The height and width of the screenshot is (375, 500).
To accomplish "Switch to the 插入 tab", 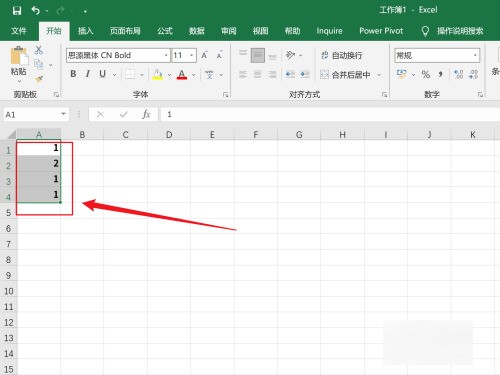I will pyautogui.click(x=85, y=31).
